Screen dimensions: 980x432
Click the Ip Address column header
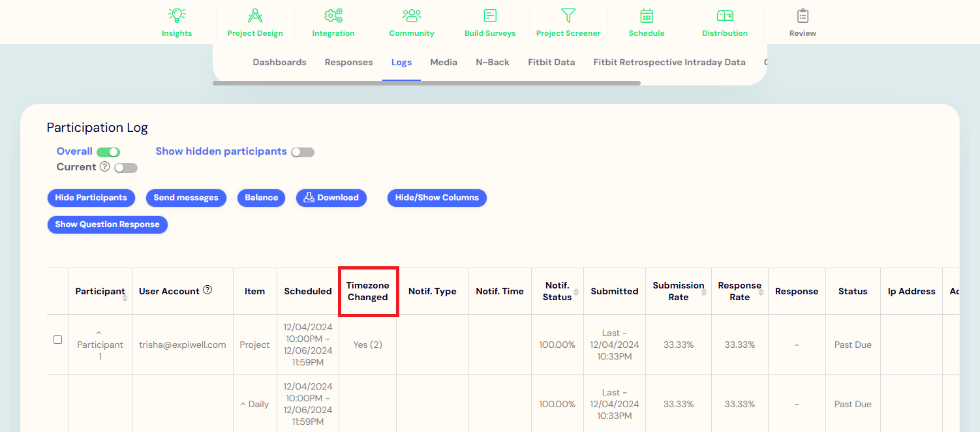coord(911,291)
